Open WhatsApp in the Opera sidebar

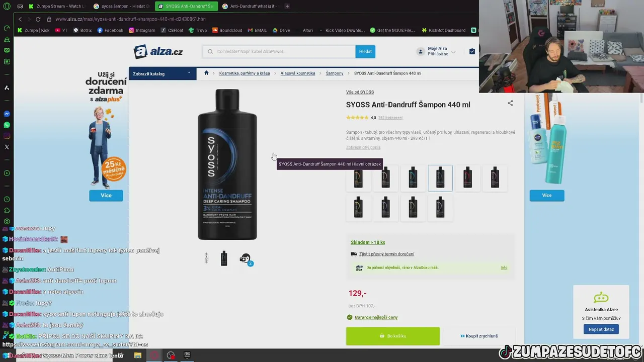click(7, 125)
